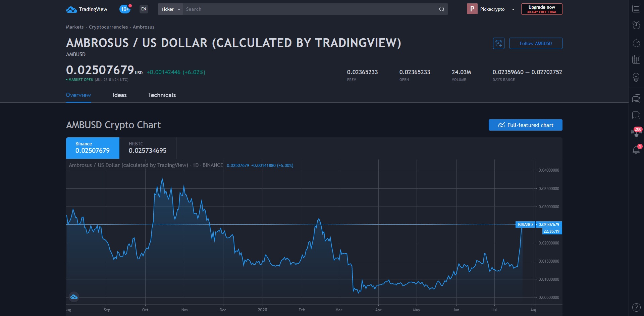644x316 pixels.
Task: Open the Cryptocurrencies breadcrumb link
Action: point(108,27)
